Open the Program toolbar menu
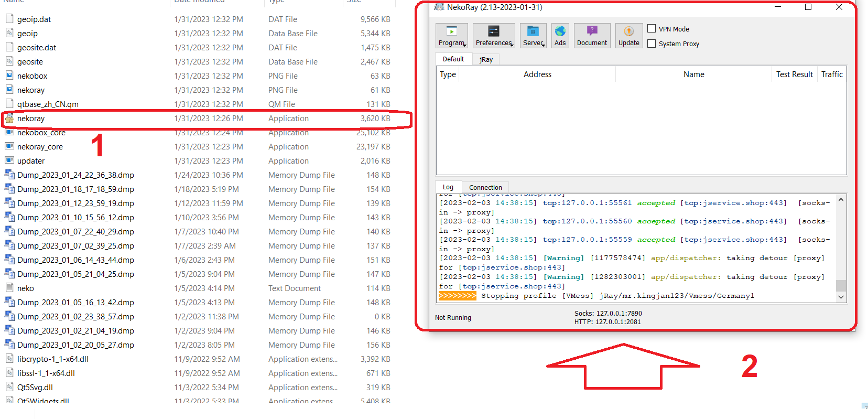The image size is (868, 419). click(452, 36)
